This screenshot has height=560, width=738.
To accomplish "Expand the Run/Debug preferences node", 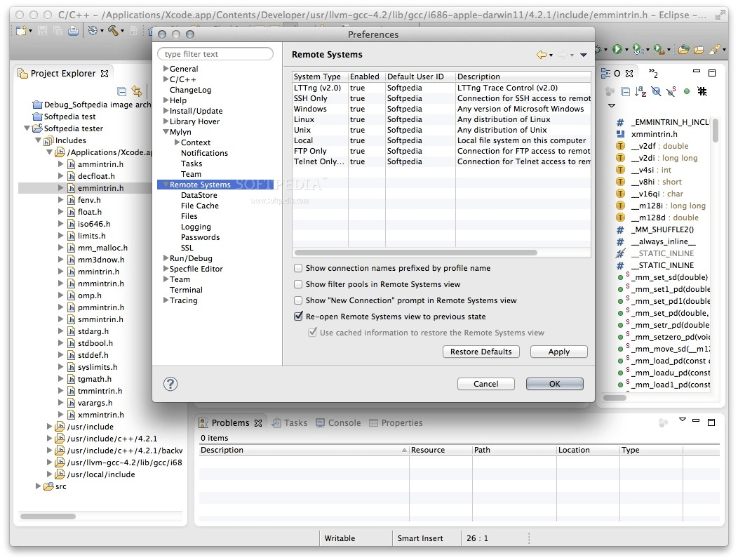I will (166, 258).
